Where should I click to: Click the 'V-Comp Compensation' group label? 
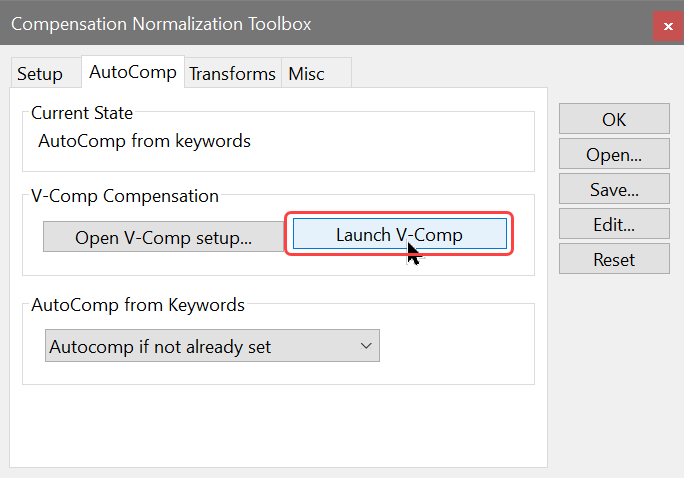coord(125,196)
